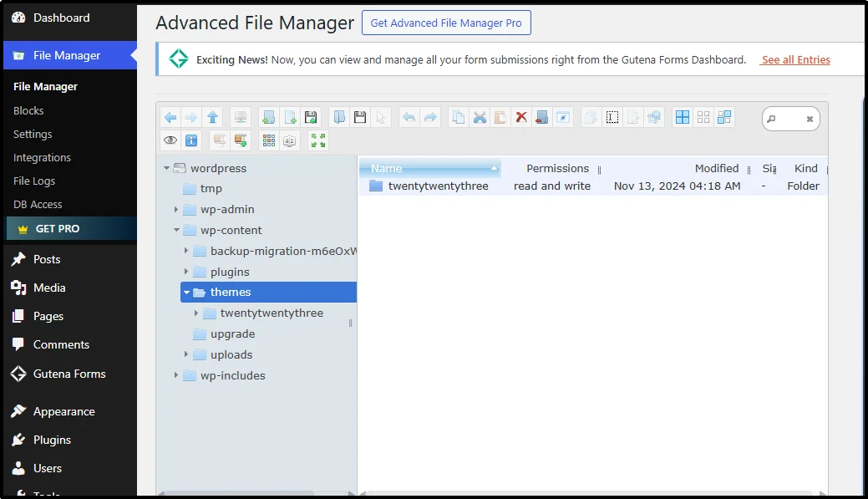Toggle hidden files with the eye icon
Screen dimensions: 868x499
coord(170,140)
